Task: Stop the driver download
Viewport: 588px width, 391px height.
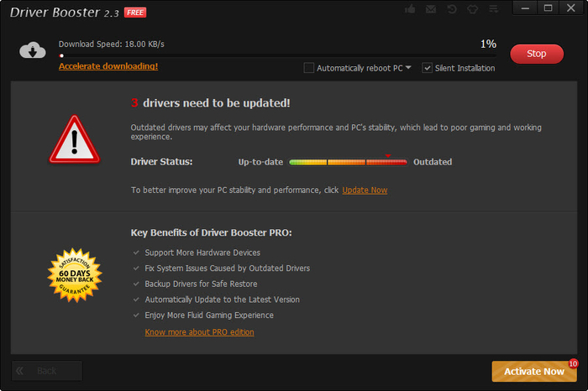Action: (x=537, y=54)
